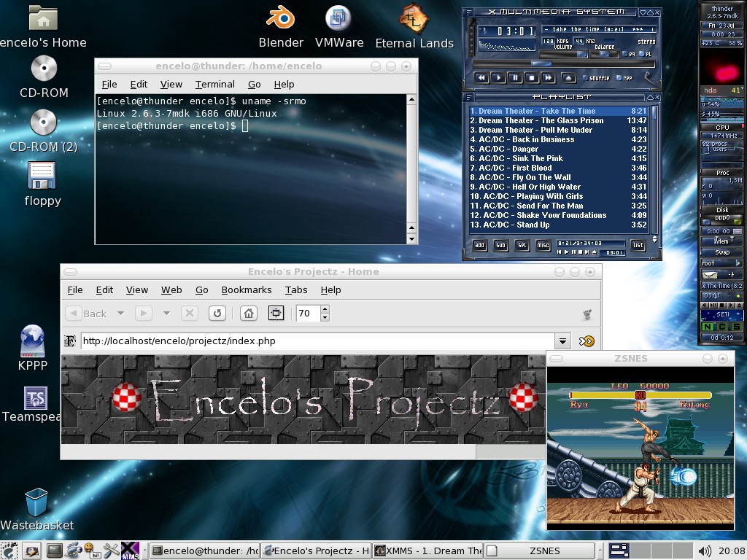Toggle shuffle in XMMS
This screenshot has height=560, width=747.
tap(596, 78)
